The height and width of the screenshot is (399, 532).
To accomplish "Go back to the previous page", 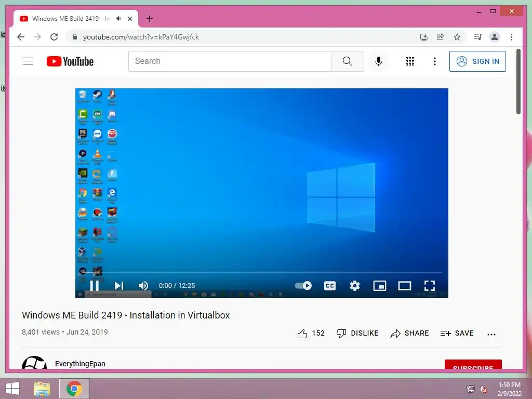I will 21,37.
